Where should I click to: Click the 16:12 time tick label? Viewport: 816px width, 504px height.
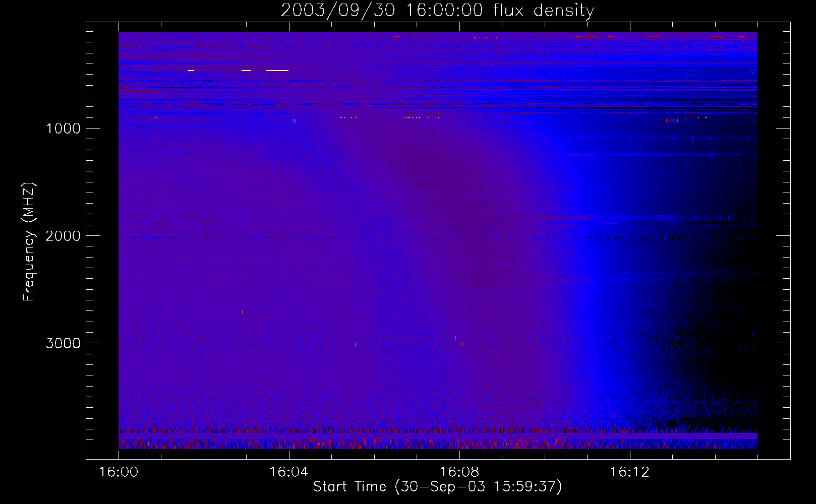629,472
